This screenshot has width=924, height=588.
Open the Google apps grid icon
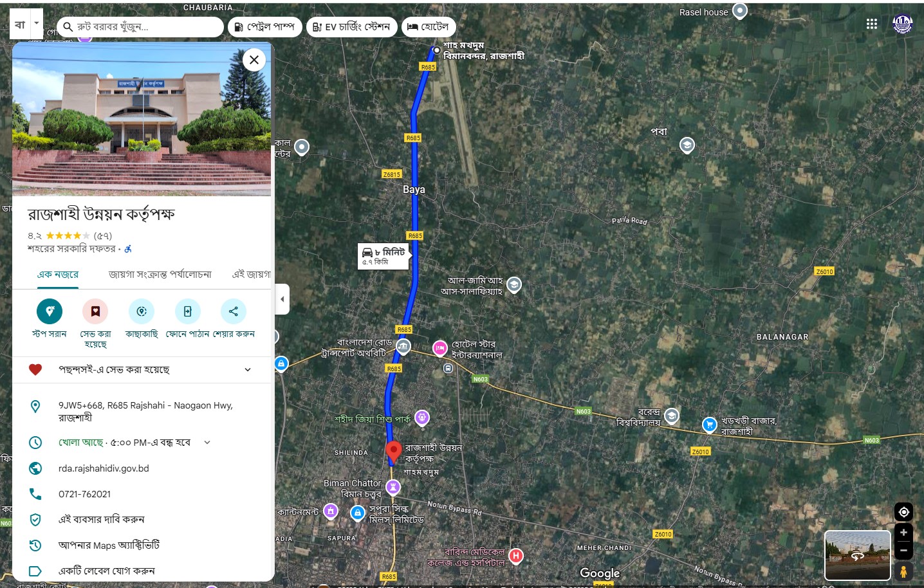click(872, 24)
